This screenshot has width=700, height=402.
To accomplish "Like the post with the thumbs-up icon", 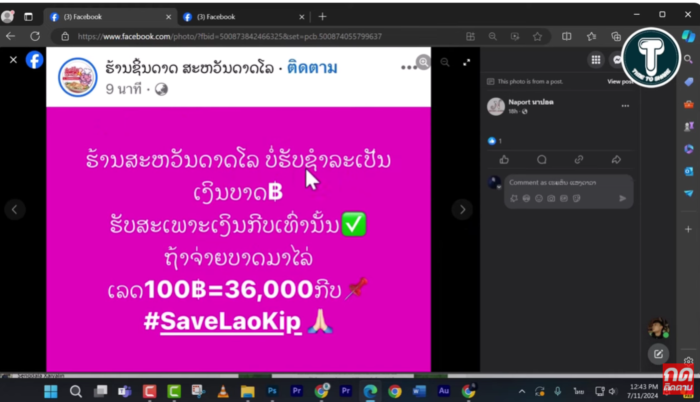I will [x=504, y=159].
